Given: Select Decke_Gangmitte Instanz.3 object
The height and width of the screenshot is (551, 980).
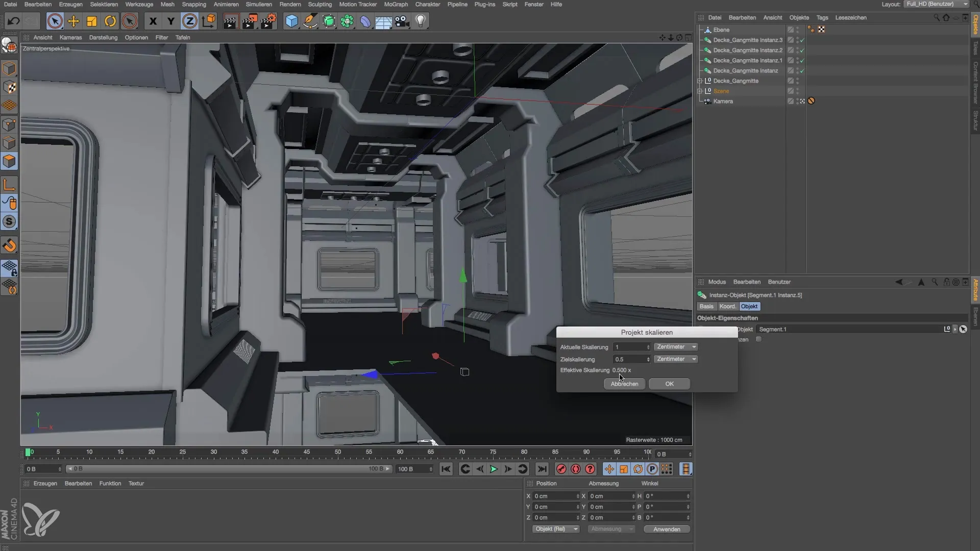Looking at the screenshot, I should [747, 40].
